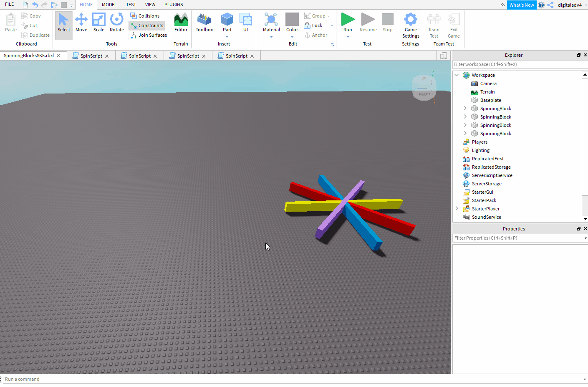Open the Material dropdown arrow

(271, 37)
